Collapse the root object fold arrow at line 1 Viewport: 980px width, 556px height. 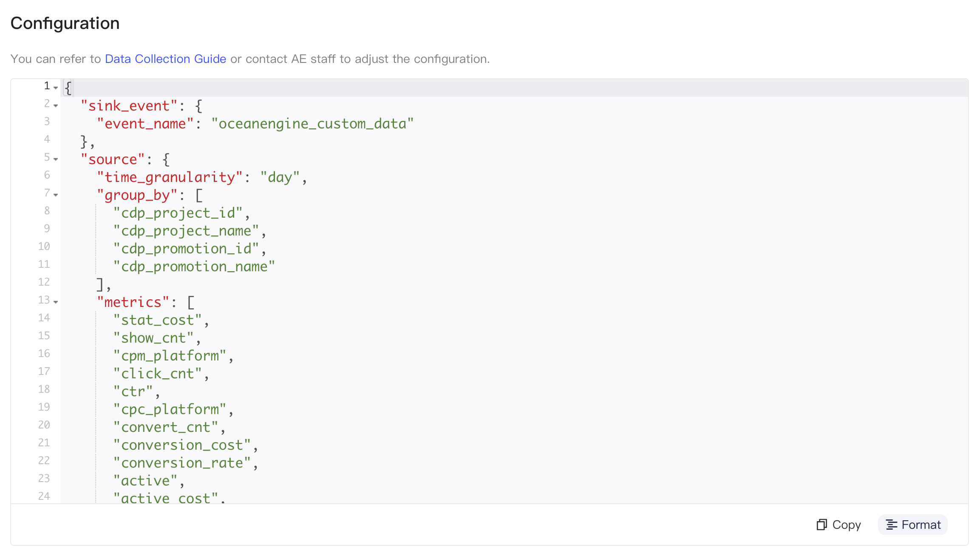coord(56,88)
